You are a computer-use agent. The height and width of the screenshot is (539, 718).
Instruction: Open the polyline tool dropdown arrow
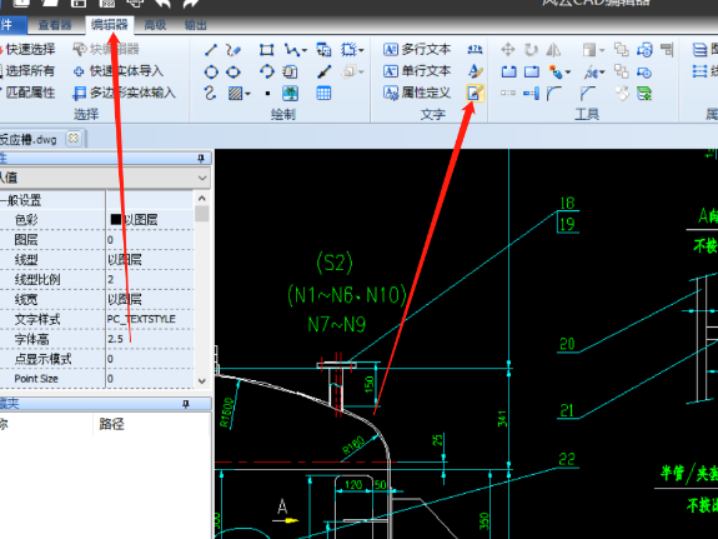tap(303, 49)
